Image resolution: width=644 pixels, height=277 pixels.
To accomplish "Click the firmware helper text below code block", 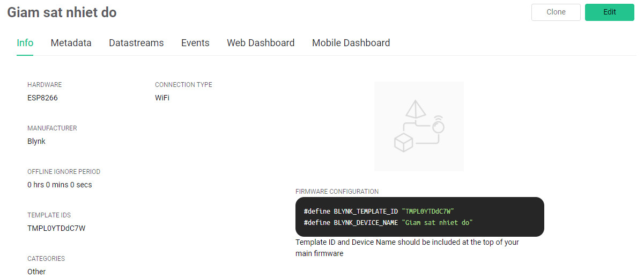I will (x=407, y=247).
